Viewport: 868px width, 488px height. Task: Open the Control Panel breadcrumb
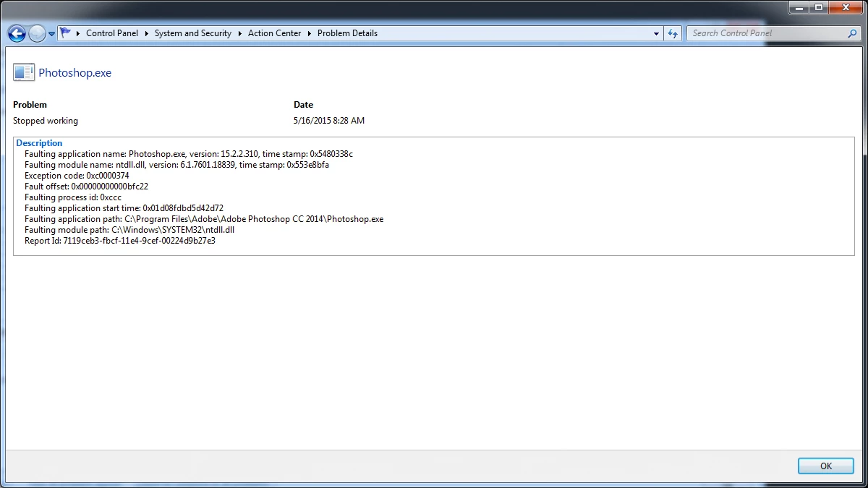tap(112, 33)
